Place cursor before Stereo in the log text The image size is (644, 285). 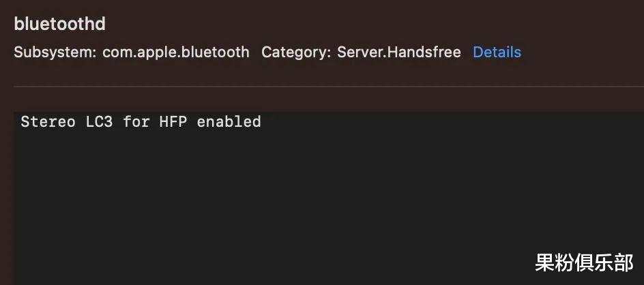click(x=21, y=122)
